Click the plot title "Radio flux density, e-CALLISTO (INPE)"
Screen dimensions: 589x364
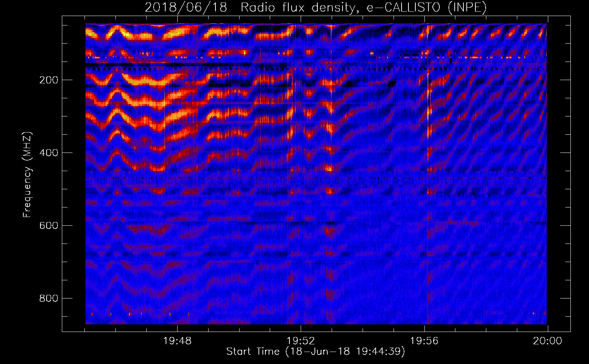click(364, 8)
